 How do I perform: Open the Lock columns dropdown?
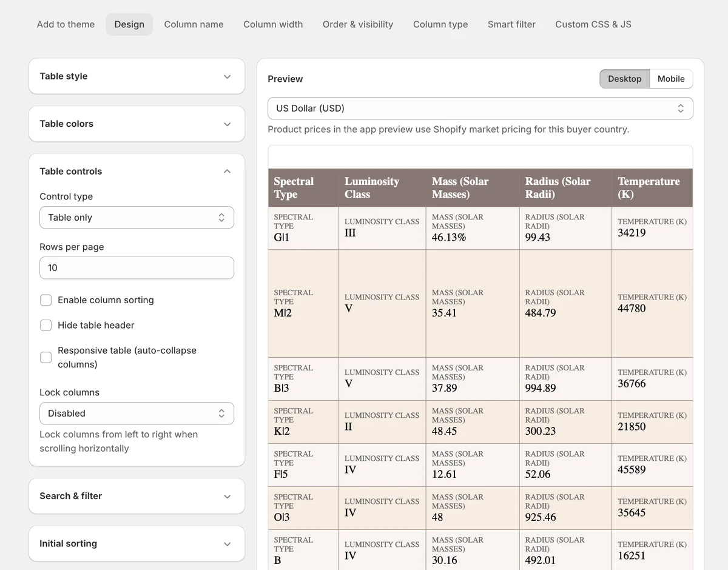point(136,414)
